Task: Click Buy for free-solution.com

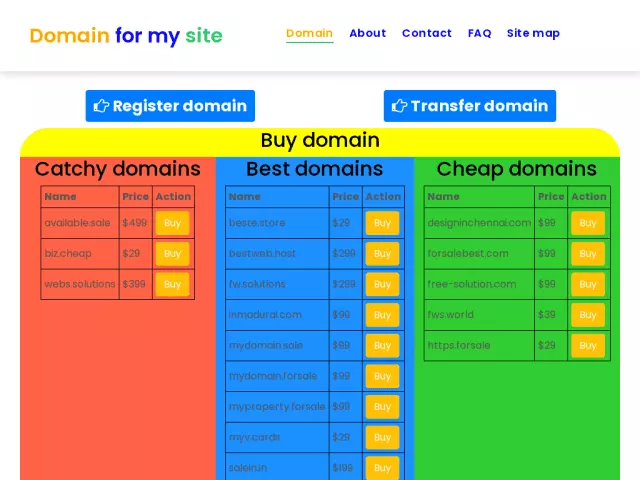Action: coord(588,284)
